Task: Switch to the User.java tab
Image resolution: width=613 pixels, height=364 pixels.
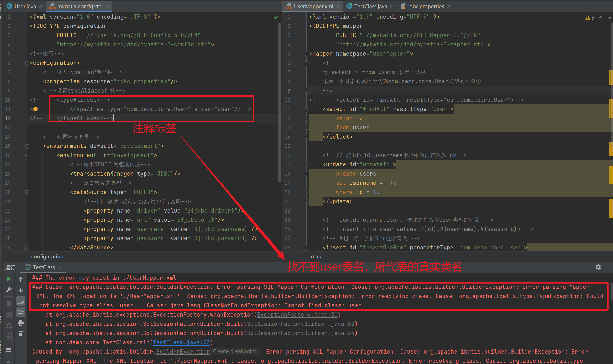Action: [x=25, y=6]
